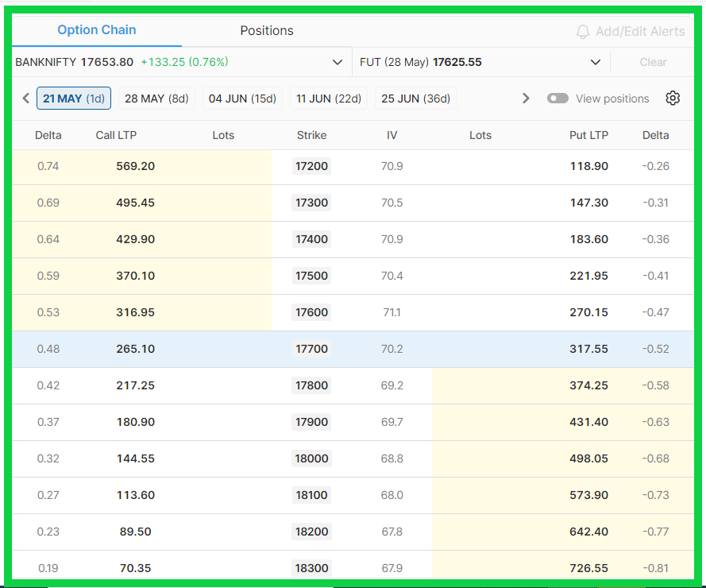Select the 28 MAY (8d) expiry
The width and height of the screenshot is (706, 588).
click(156, 99)
